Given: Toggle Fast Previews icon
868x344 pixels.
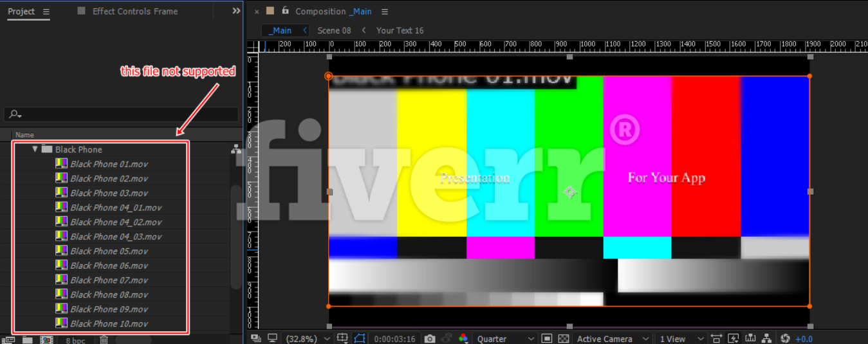Looking at the screenshot, I should point(734,338).
